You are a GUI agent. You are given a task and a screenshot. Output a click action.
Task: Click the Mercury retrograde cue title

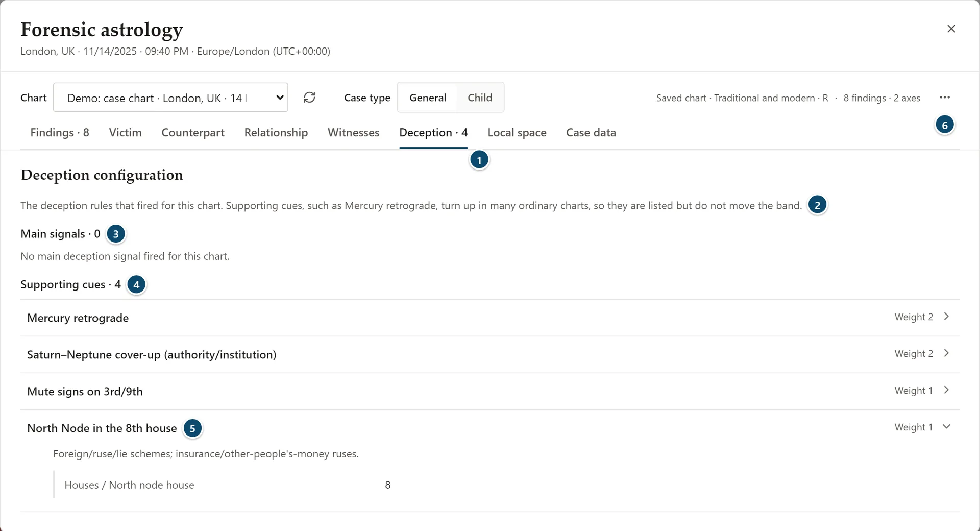(78, 318)
